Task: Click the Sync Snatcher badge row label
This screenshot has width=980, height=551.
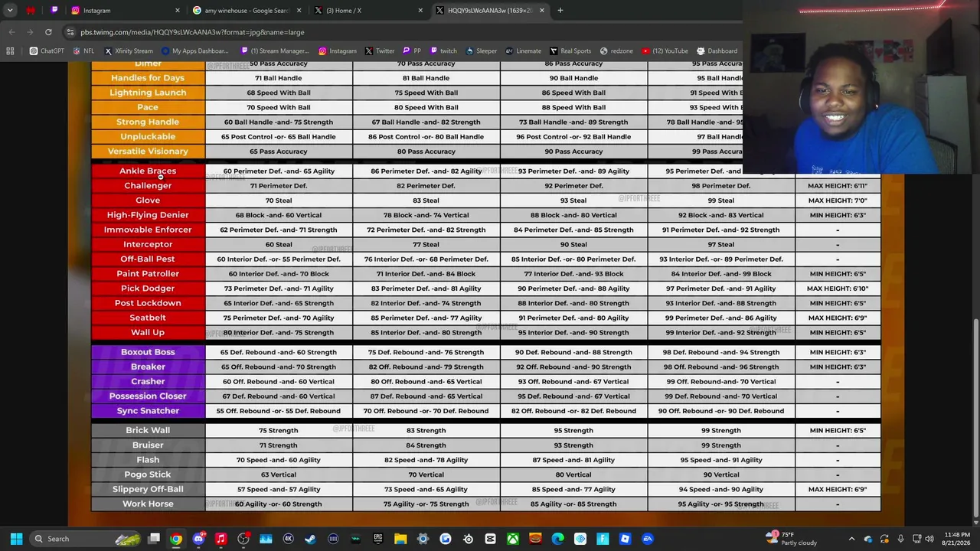Action: 148,411
